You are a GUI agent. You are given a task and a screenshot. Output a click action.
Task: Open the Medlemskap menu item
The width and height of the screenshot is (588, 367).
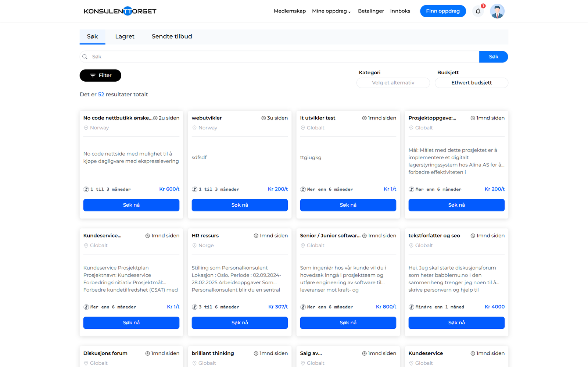tap(290, 11)
